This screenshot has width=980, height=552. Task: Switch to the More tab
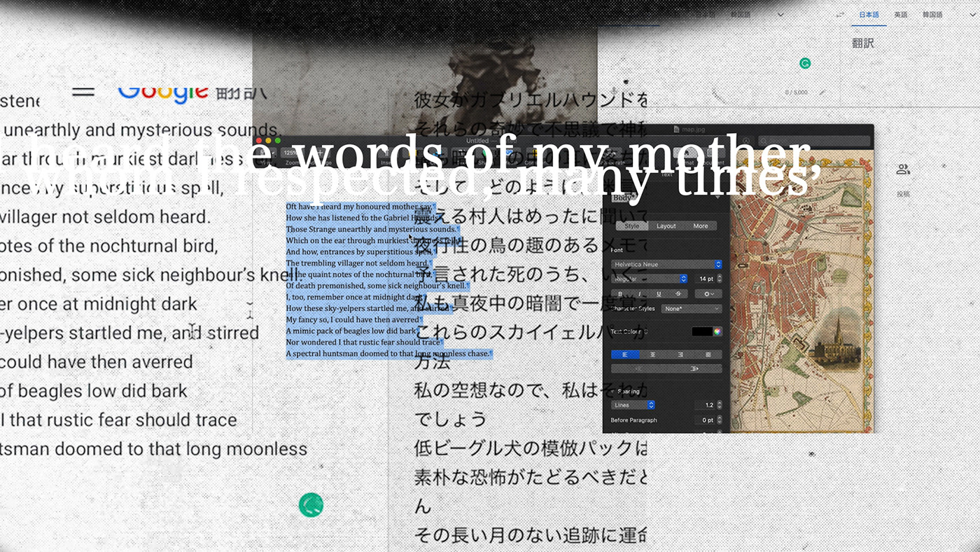tap(701, 226)
